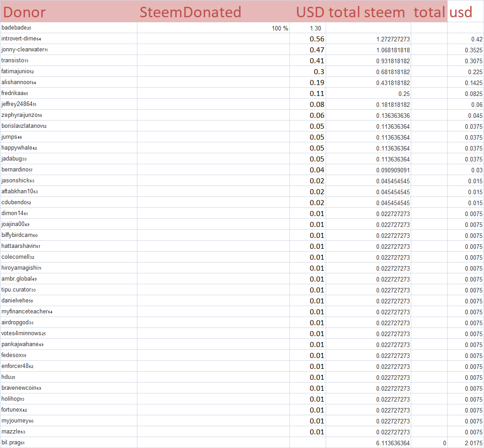
Task: Select the jasonshick donor cell
Action: click(x=69, y=181)
